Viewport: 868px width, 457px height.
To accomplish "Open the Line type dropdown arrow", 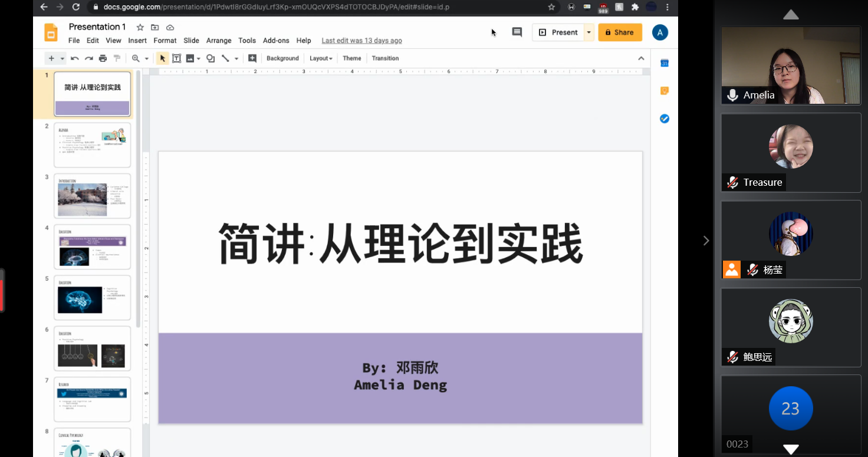I will pos(236,58).
